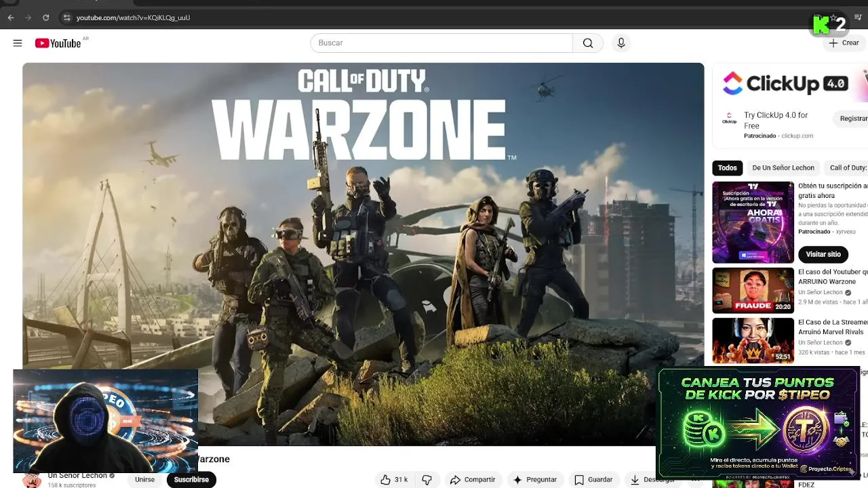Select the De Un Señor Lechon chip
The height and width of the screenshot is (488, 868).
tap(783, 168)
